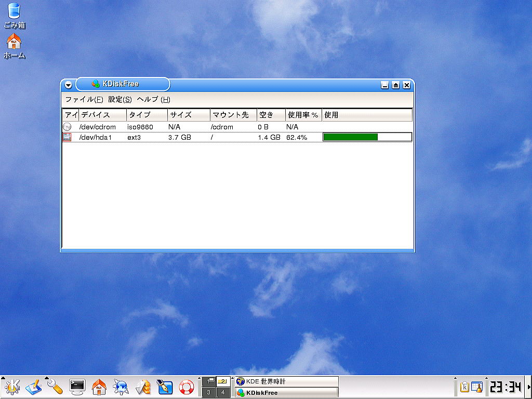Click the 3.7 GB size value
532x399 pixels.
pos(179,137)
